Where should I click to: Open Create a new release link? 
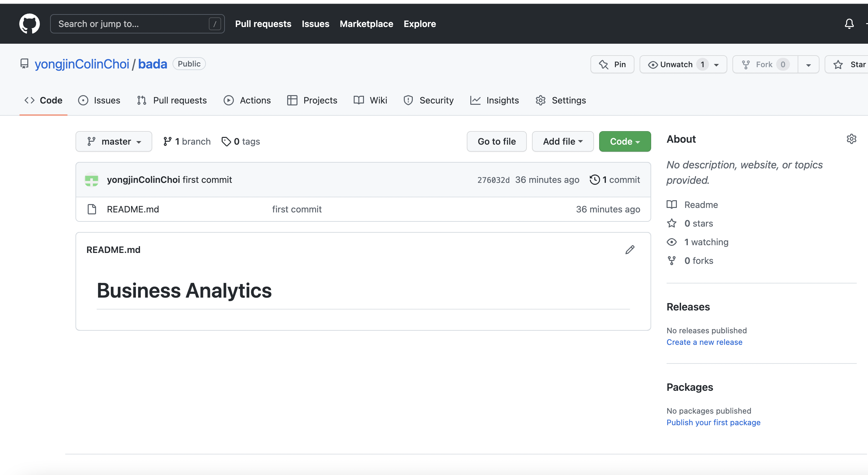pos(704,342)
